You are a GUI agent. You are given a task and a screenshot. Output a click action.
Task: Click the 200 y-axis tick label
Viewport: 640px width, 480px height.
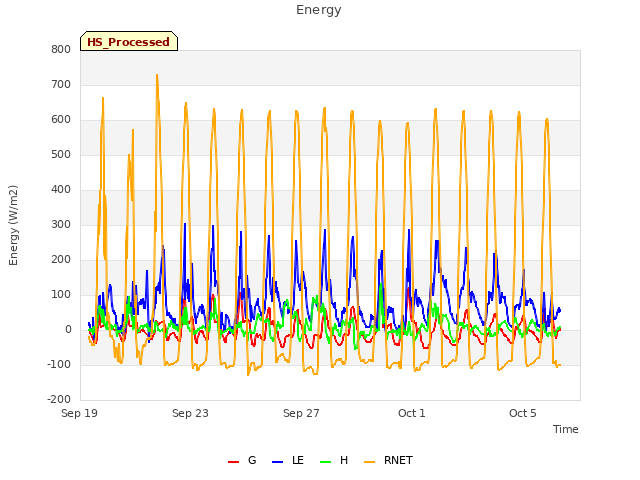[x=61, y=260]
